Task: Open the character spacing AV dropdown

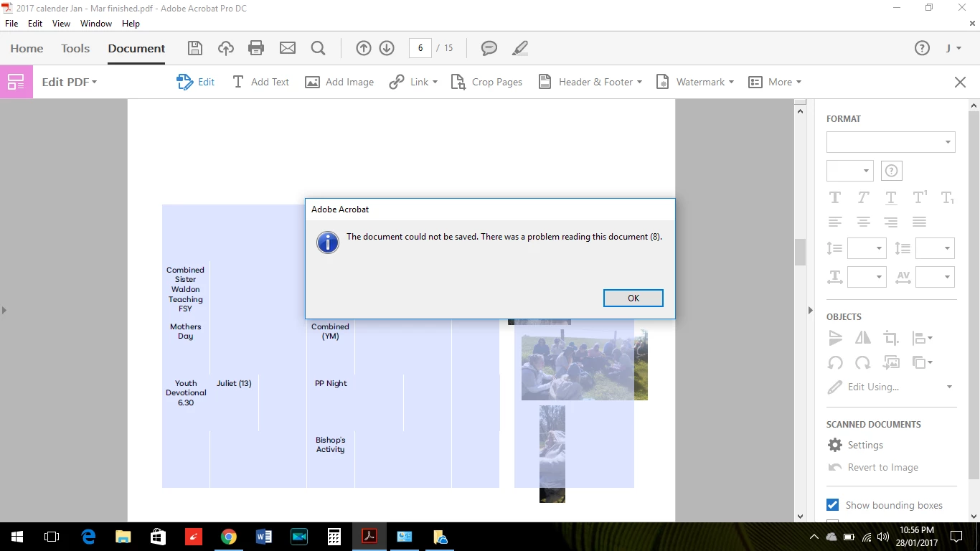Action: coord(935,277)
